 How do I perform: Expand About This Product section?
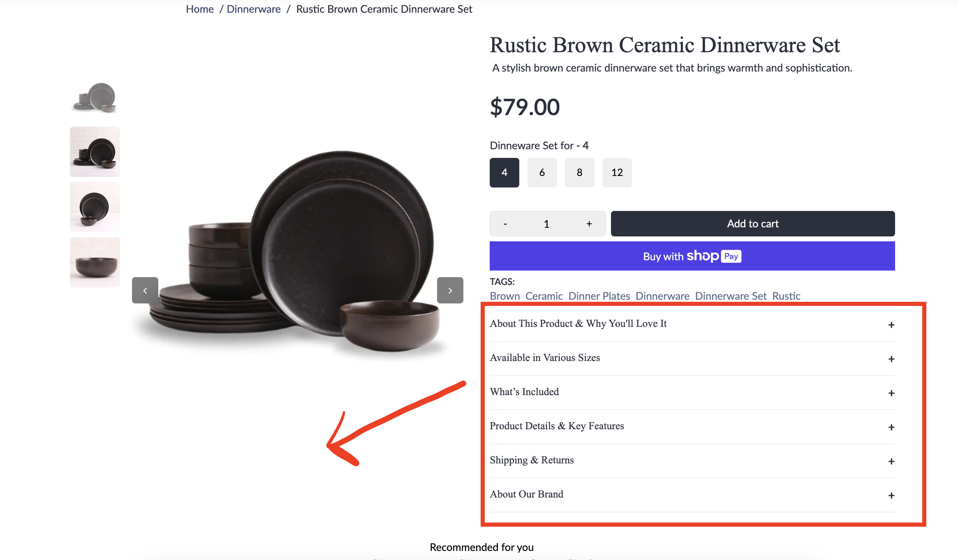(x=578, y=324)
